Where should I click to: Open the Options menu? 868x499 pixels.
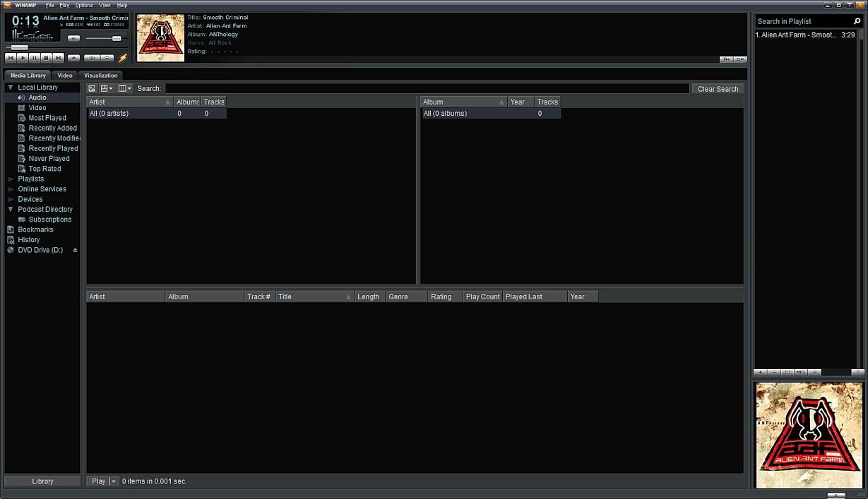(84, 5)
